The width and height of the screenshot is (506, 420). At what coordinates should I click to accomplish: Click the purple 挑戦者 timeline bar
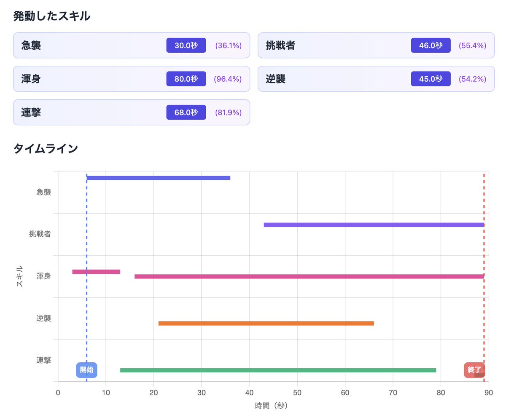pos(374,225)
